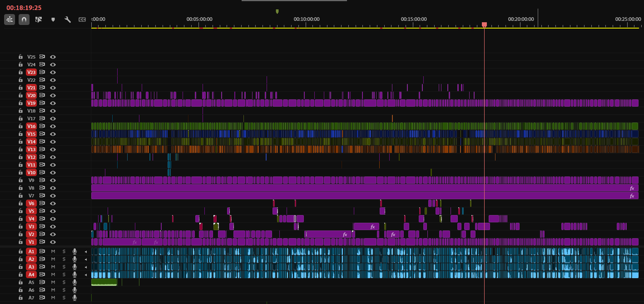The image size is (644, 304).
Task: Toggle track lock on A7
Action: pyautogui.click(x=20, y=298)
